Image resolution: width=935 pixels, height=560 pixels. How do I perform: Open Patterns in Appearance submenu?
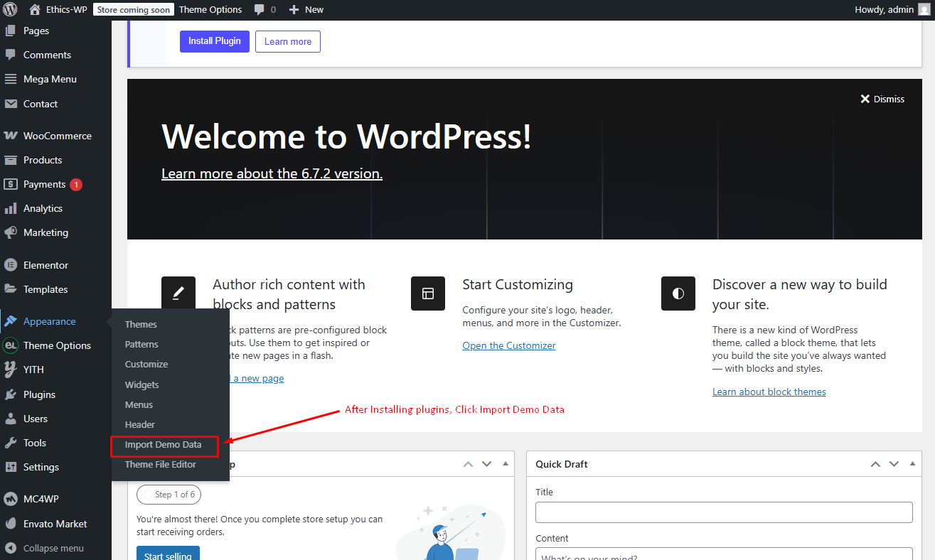(141, 344)
